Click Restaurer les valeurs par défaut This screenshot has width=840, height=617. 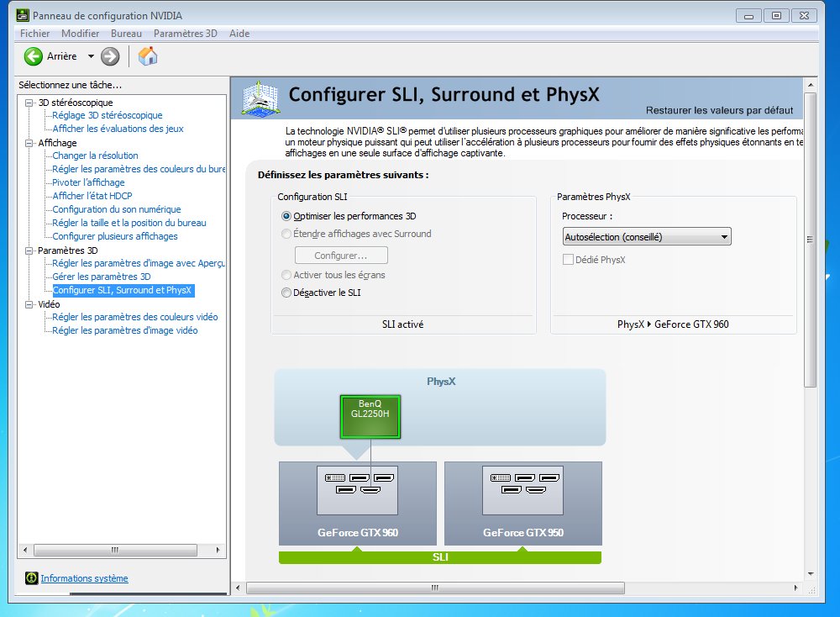[719, 110]
